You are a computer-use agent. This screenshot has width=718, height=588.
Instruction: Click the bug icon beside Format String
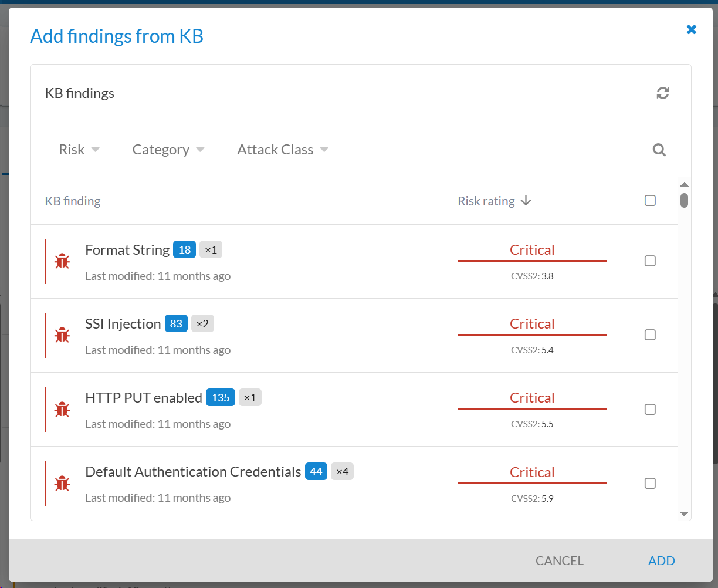coord(62,261)
